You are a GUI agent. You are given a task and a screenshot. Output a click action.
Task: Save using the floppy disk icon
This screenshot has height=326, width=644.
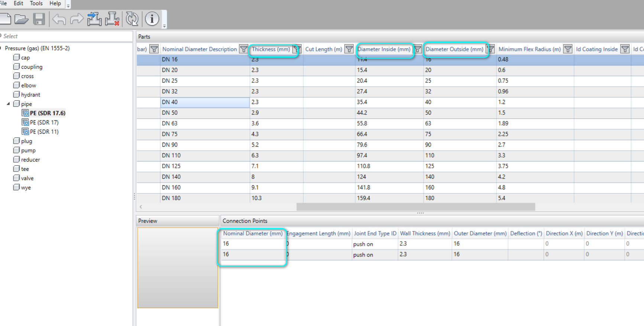pyautogui.click(x=39, y=19)
